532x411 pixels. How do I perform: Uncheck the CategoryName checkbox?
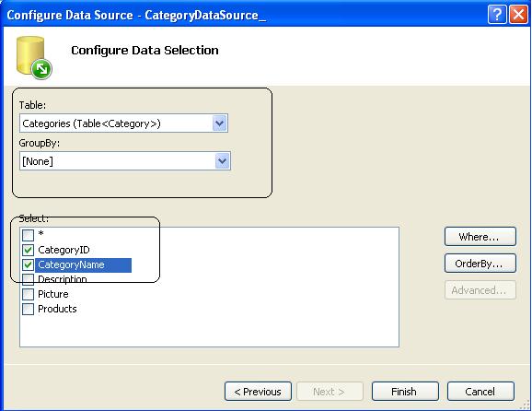pos(29,265)
